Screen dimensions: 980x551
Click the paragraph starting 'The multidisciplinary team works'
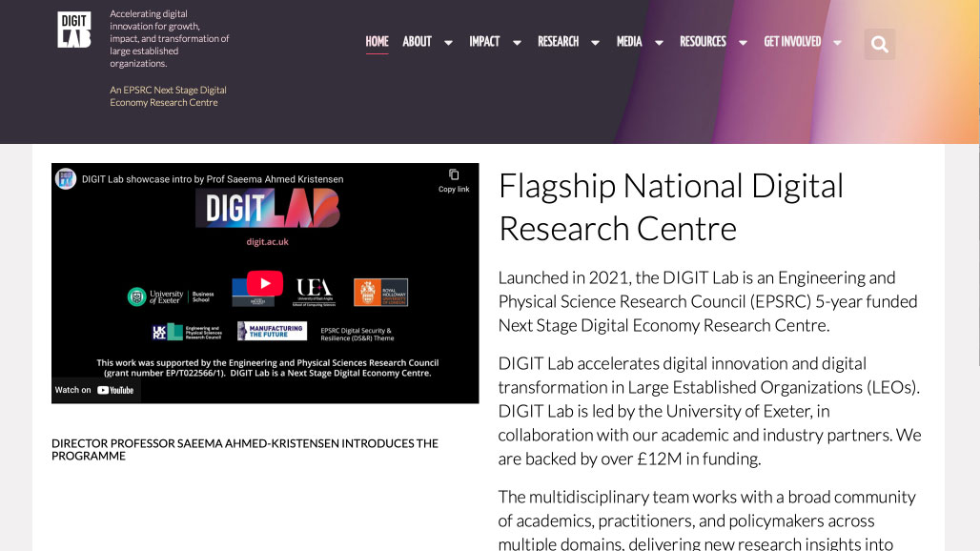click(706, 520)
